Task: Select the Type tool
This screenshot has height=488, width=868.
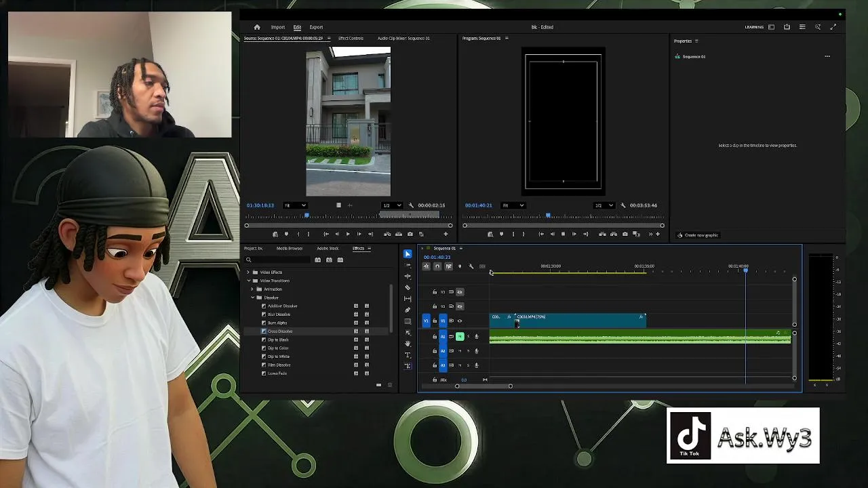Action: (x=408, y=354)
